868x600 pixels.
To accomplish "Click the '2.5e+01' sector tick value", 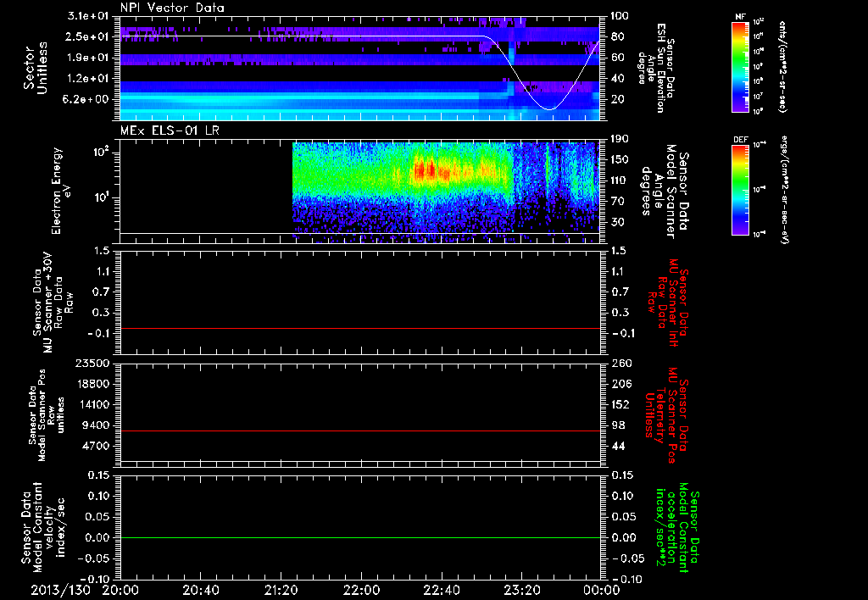I will tap(87, 36).
